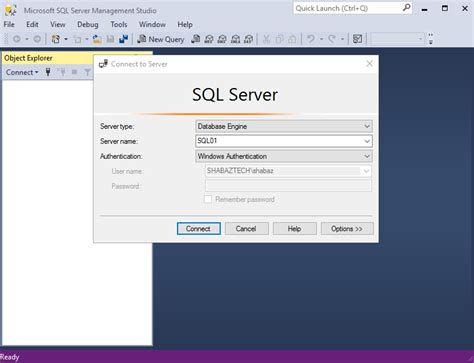
Task: Click the Server type label
Action: tap(117, 126)
